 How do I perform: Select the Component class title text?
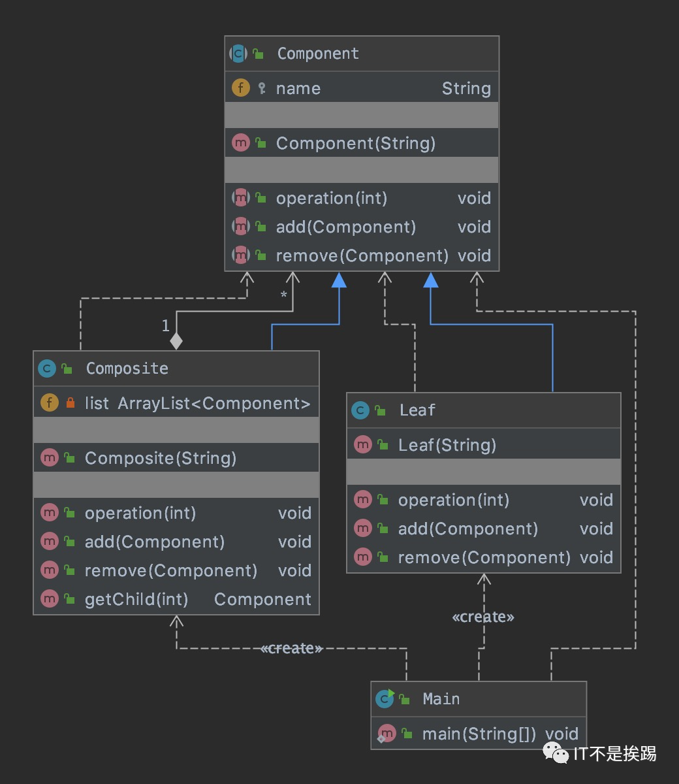[319, 54]
